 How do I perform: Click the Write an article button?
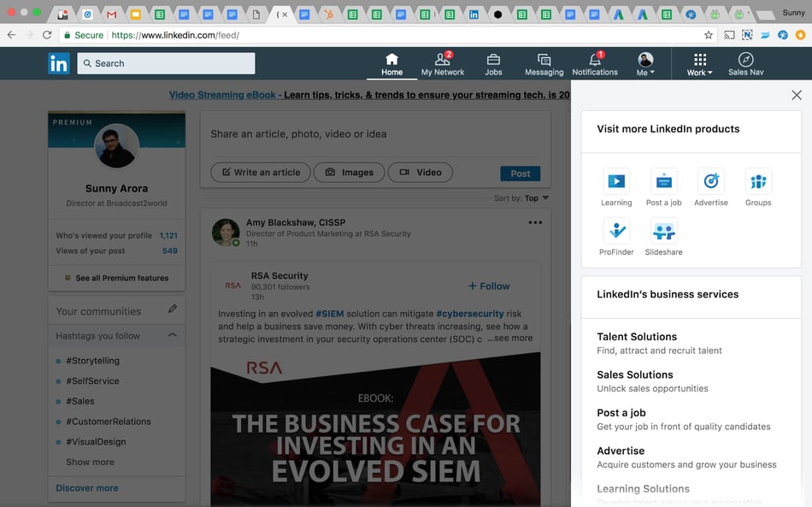click(261, 173)
